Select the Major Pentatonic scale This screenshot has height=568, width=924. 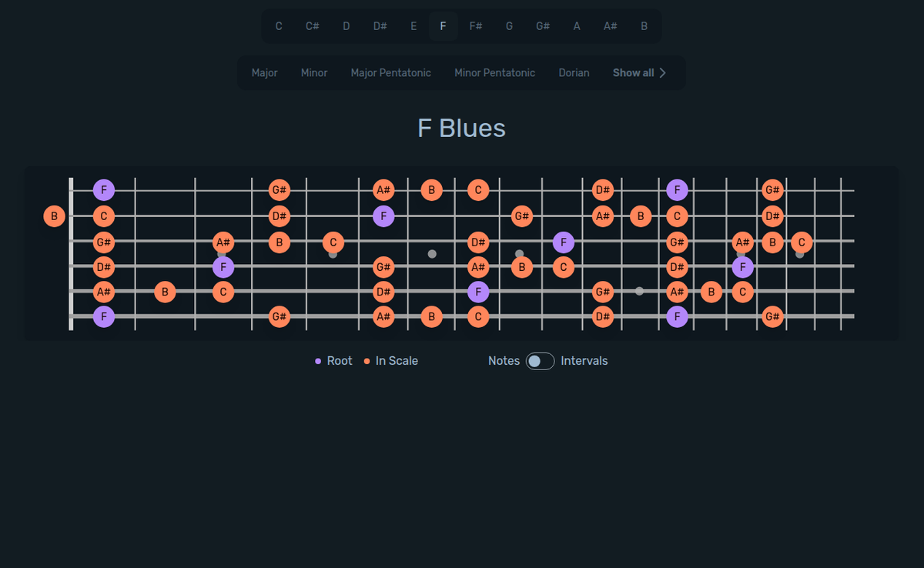point(390,72)
